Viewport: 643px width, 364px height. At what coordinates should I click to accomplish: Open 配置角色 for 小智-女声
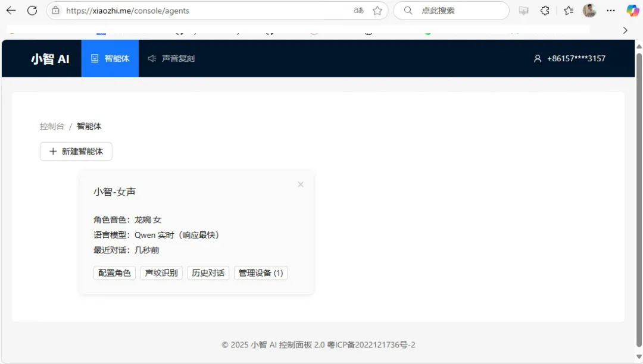pos(114,272)
